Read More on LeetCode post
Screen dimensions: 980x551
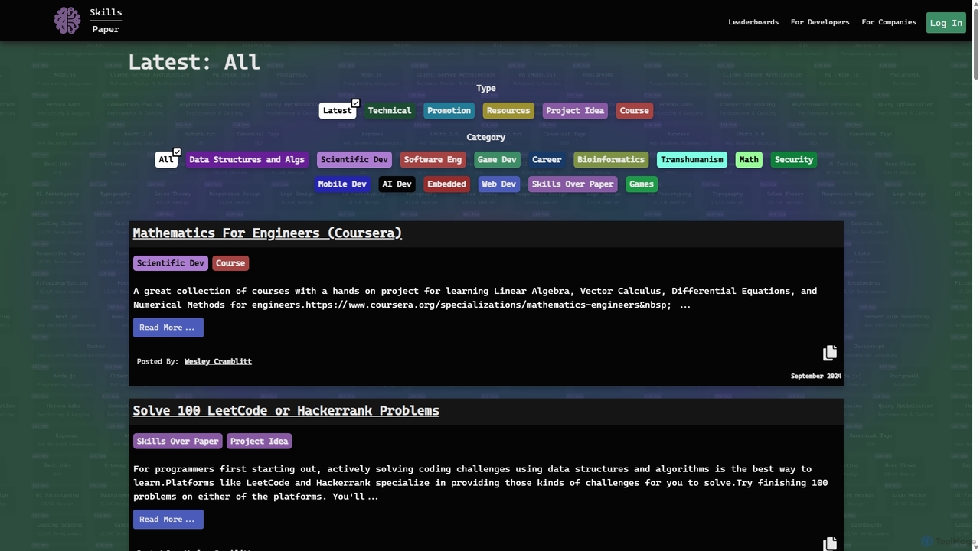[168, 519]
